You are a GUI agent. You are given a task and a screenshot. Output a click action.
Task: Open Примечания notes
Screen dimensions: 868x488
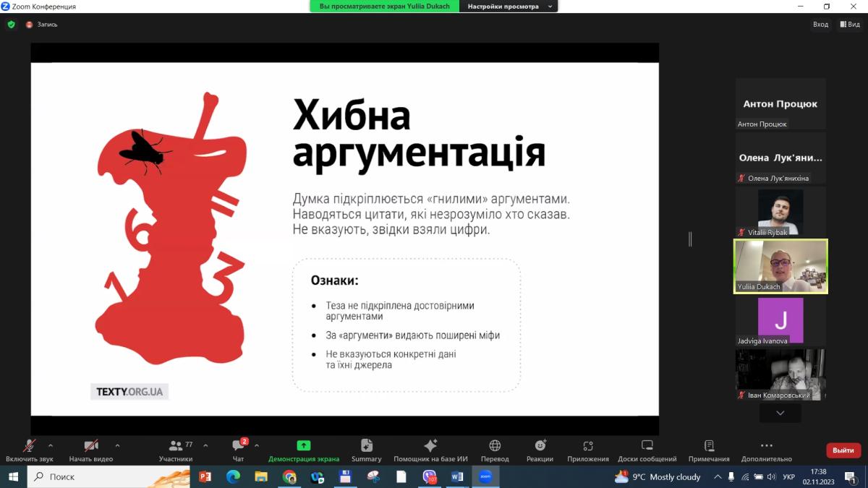click(x=709, y=450)
